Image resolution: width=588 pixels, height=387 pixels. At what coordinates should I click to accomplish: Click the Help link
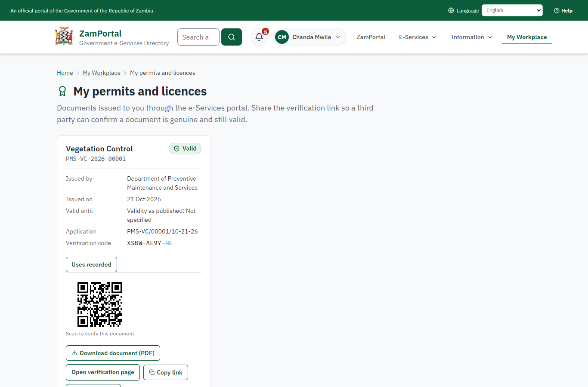[x=563, y=10]
